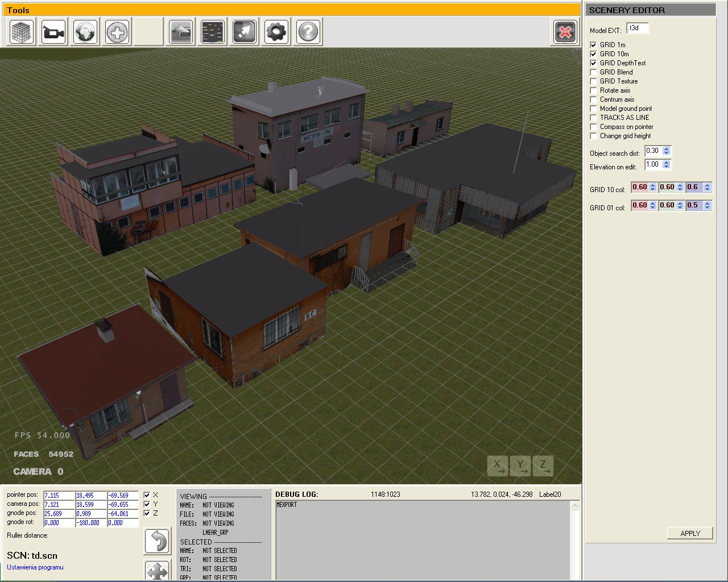Click the terrain mountain toolbar icon

point(181,32)
